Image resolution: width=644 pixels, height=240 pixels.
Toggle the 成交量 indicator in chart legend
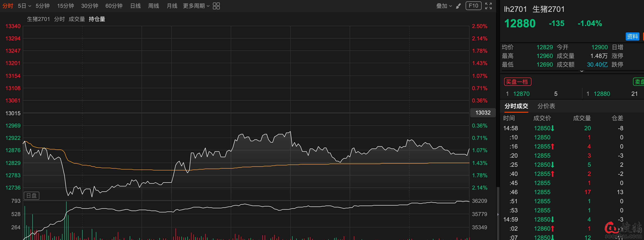tap(77, 19)
